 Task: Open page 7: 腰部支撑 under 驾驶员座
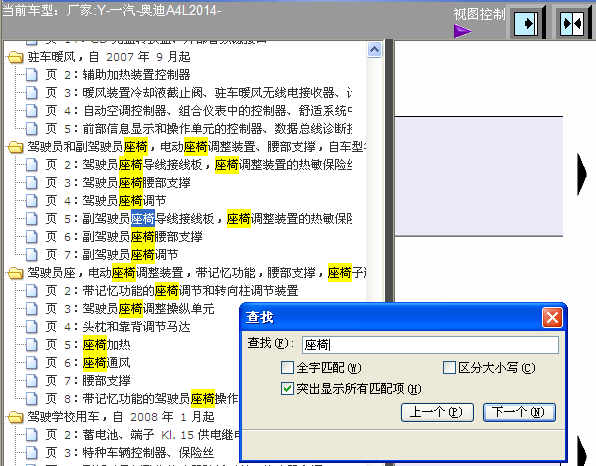point(88,380)
